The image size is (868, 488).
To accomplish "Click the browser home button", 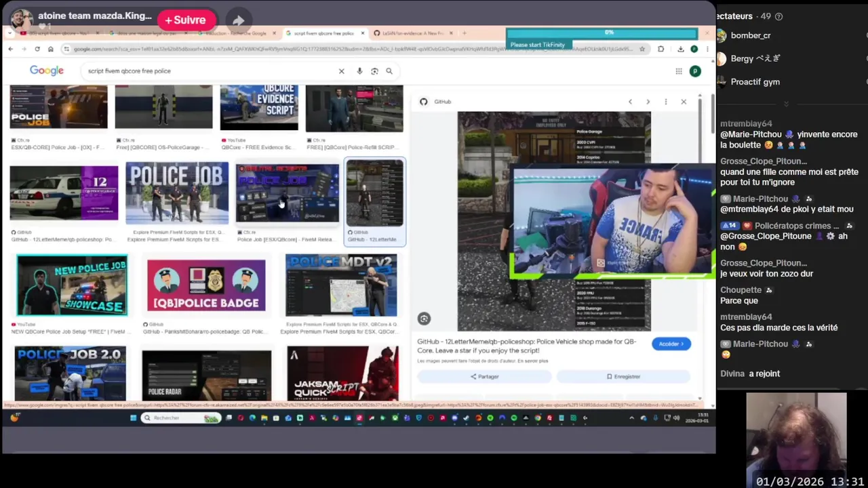I will pyautogui.click(x=50, y=49).
